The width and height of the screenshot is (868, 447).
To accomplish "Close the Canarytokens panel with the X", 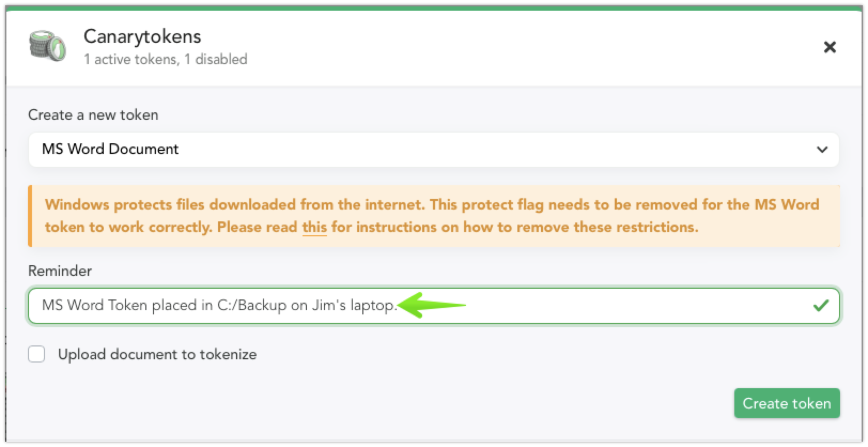I will pyautogui.click(x=830, y=47).
